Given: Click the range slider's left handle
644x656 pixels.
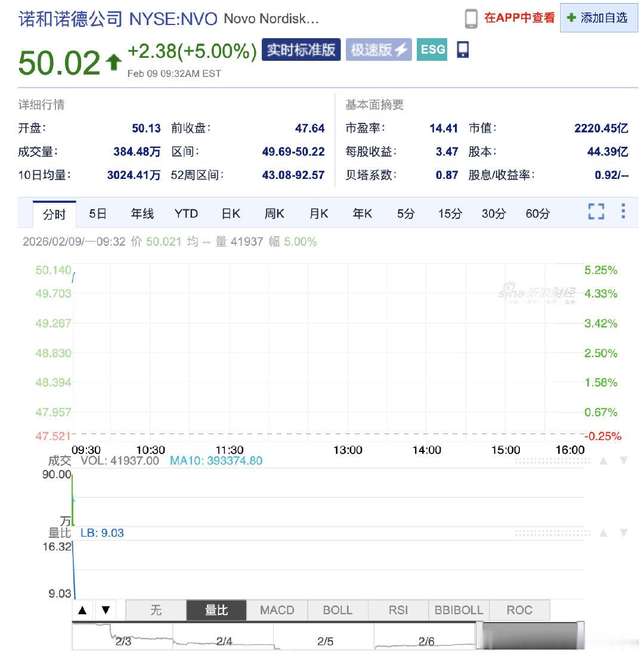Looking at the screenshot, I should [479, 636].
